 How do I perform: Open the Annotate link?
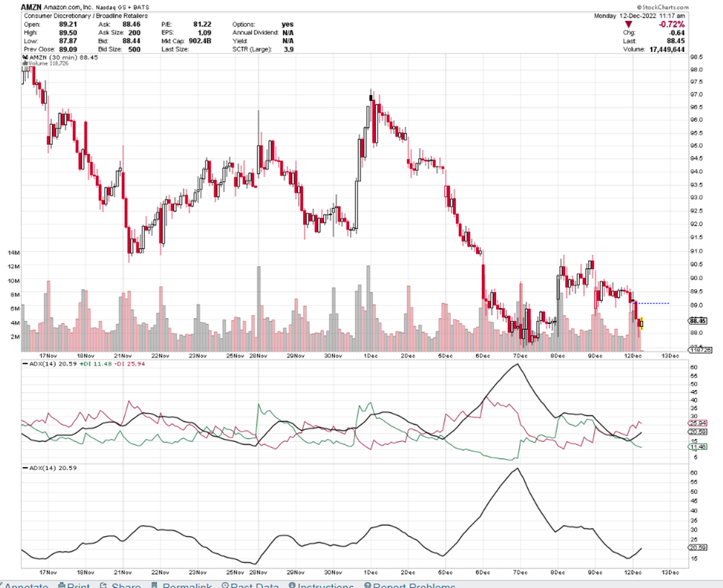click(x=26, y=586)
